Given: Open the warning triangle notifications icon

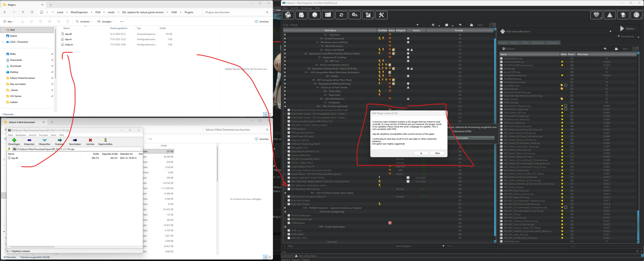Looking at the screenshot, I should point(609,15).
